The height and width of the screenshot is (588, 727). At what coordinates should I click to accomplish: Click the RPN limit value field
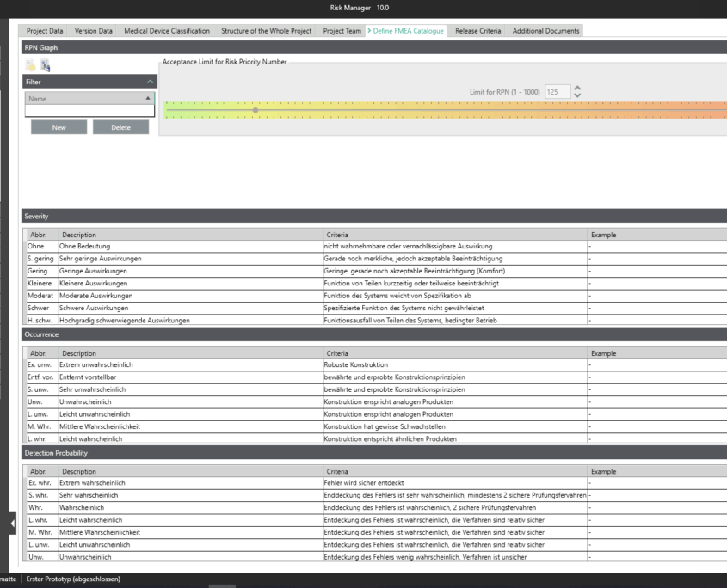pos(557,91)
